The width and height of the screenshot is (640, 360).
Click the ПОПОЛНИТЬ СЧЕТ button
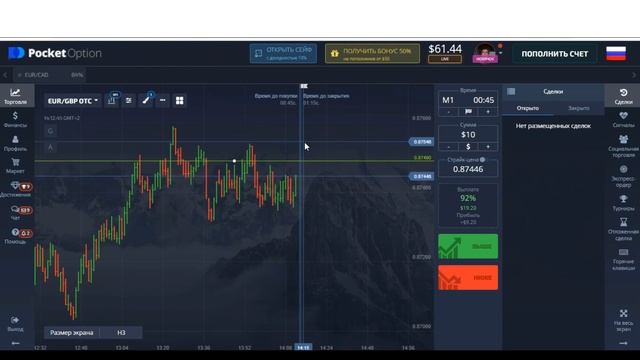coord(554,54)
